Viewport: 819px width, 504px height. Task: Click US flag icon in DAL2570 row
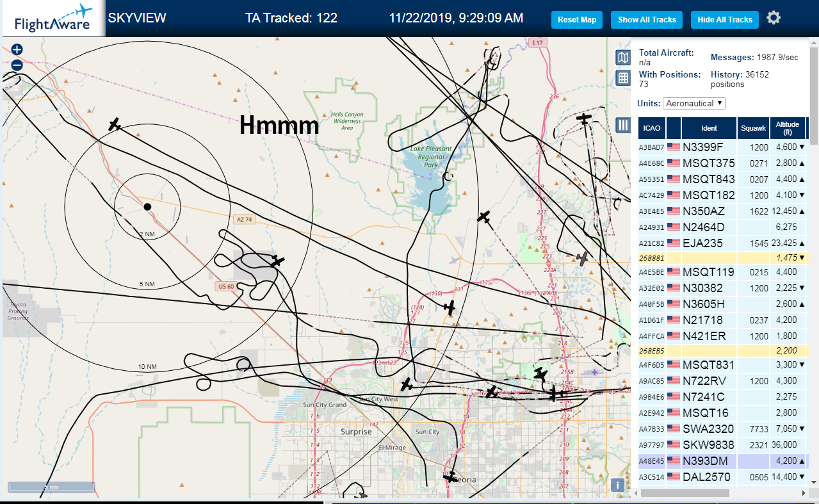[x=674, y=476]
